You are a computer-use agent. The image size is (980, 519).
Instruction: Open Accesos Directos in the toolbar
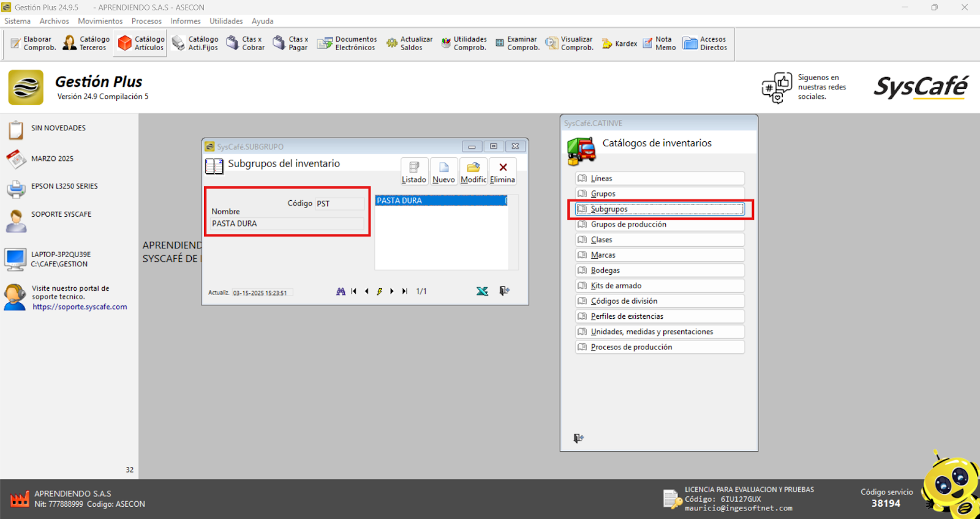pyautogui.click(x=705, y=43)
